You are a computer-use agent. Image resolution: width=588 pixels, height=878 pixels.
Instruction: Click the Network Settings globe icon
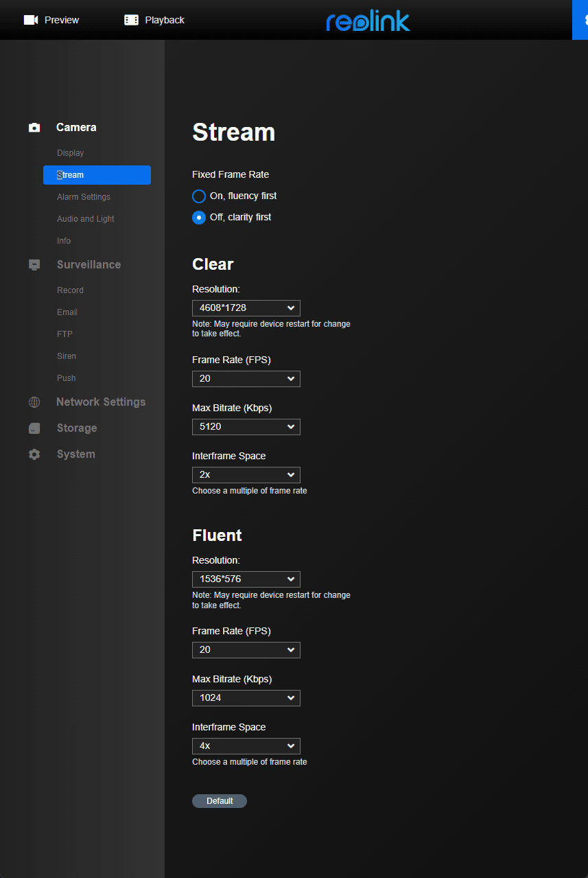point(34,402)
